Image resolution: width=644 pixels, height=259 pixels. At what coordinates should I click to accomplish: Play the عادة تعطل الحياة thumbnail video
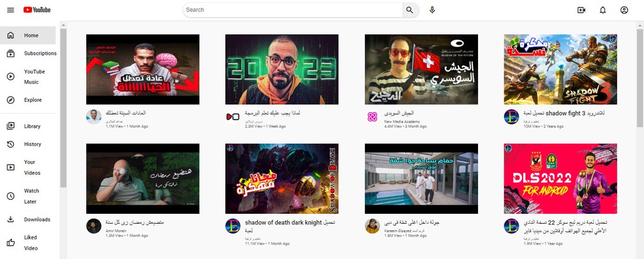(143, 69)
